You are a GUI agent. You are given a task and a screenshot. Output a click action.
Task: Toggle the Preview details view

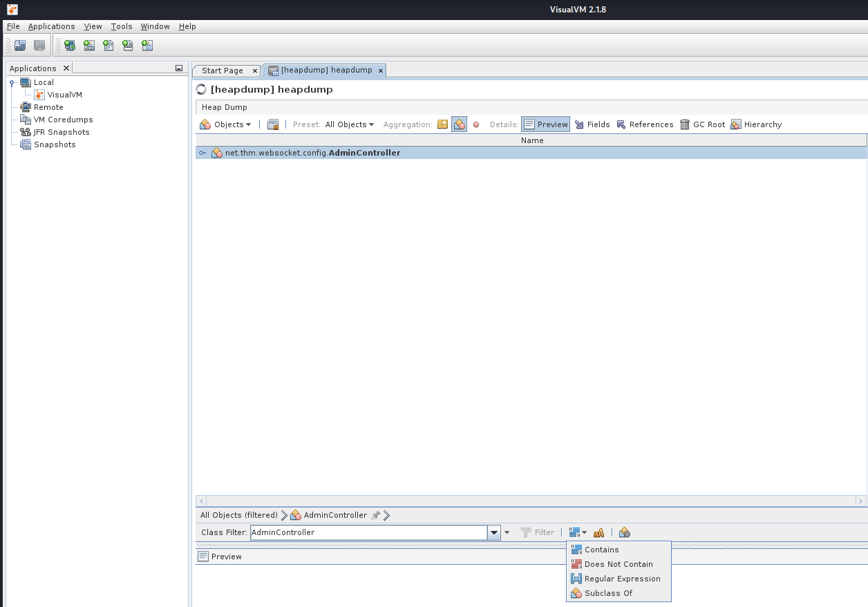click(545, 124)
